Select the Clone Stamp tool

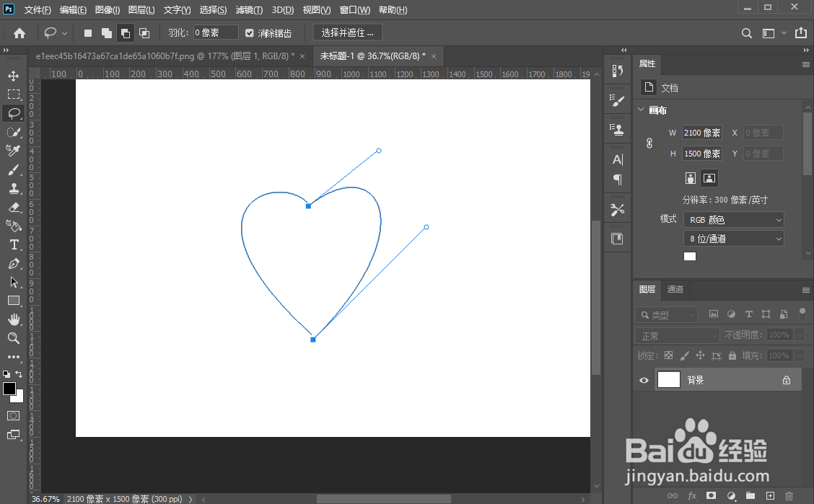(14, 188)
